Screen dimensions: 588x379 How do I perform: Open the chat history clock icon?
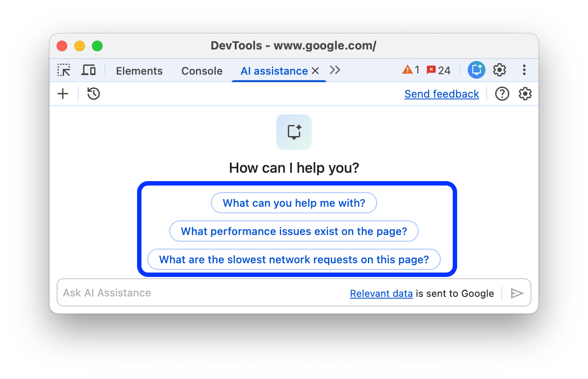point(94,94)
